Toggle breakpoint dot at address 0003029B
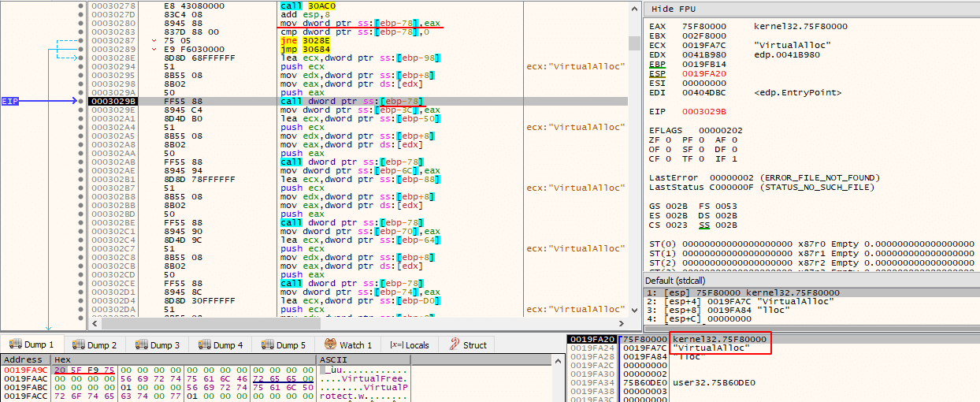980x402 pixels. [80, 101]
